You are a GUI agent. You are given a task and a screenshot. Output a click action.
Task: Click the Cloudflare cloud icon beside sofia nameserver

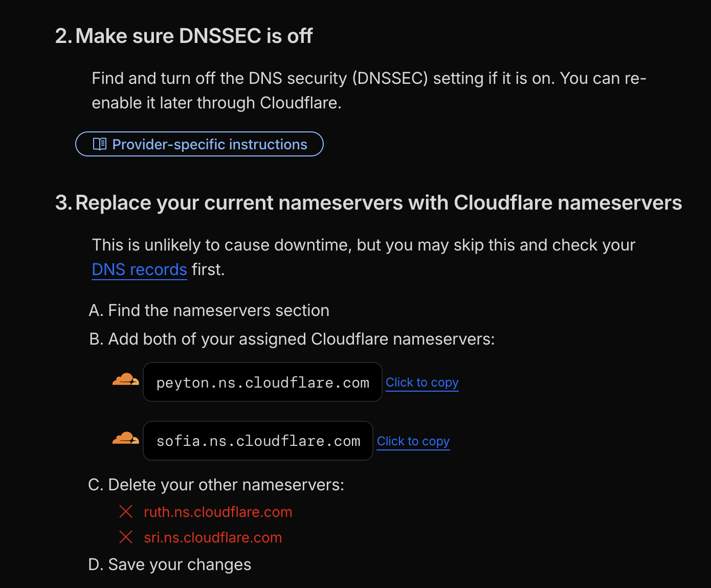(x=125, y=439)
